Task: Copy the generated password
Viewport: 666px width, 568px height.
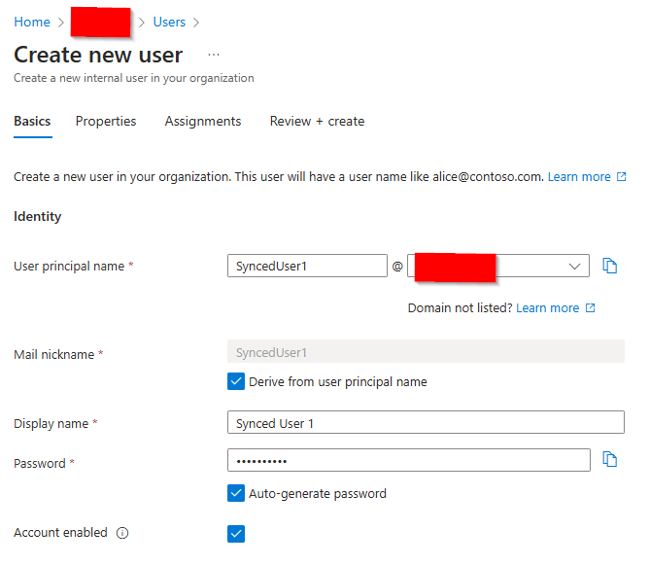Action: click(x=610, y=460)
